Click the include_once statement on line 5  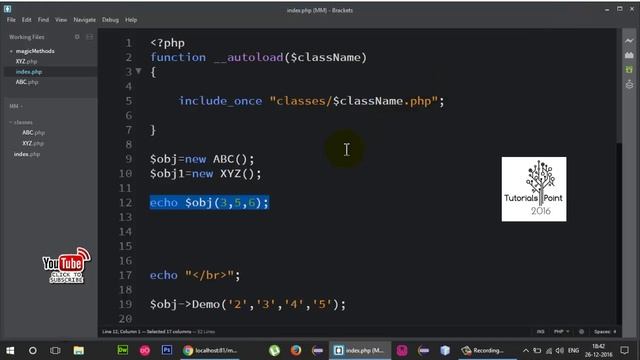(311, 101)
